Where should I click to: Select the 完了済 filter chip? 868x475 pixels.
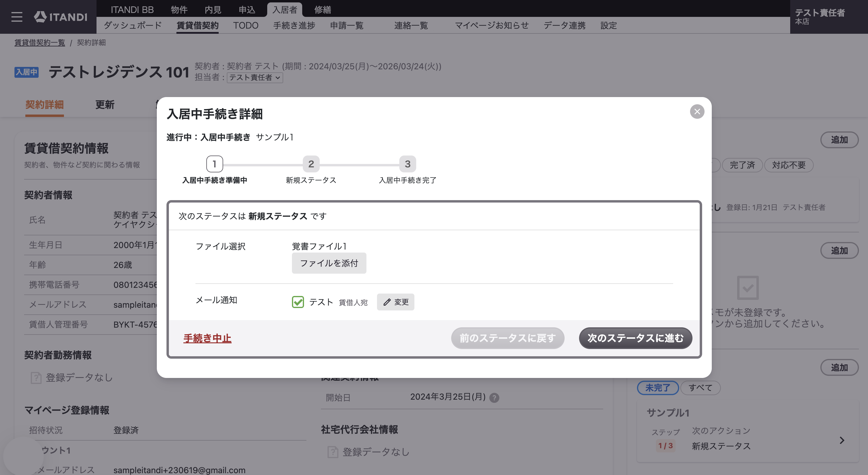tap(742, 165)
